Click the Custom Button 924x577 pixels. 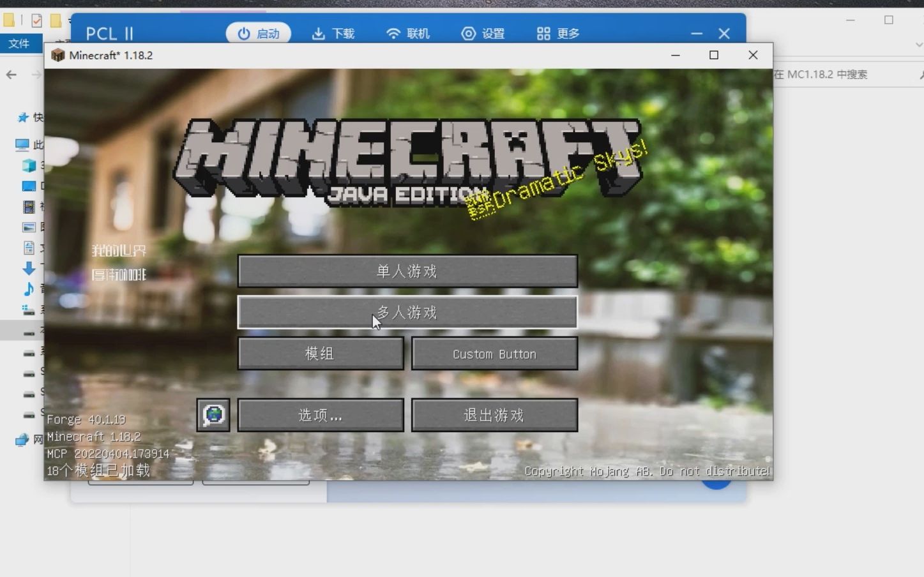point(494,353)
